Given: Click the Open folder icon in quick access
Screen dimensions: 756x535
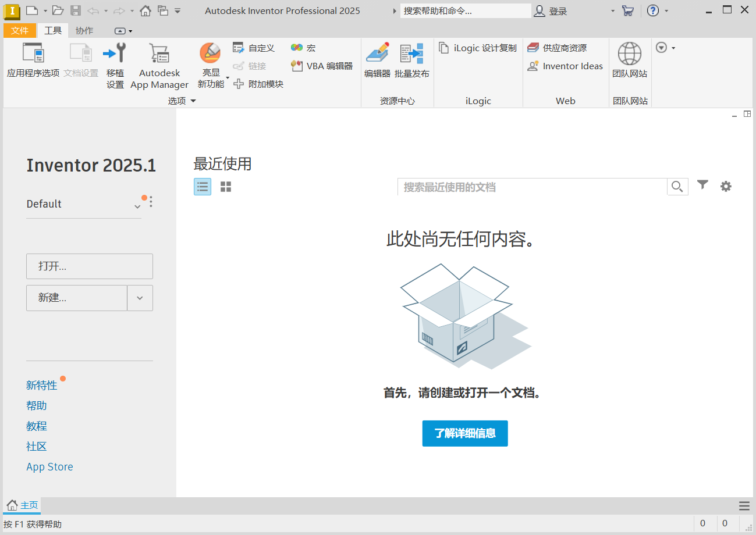Looking at the screenshot, I should 58,10.
